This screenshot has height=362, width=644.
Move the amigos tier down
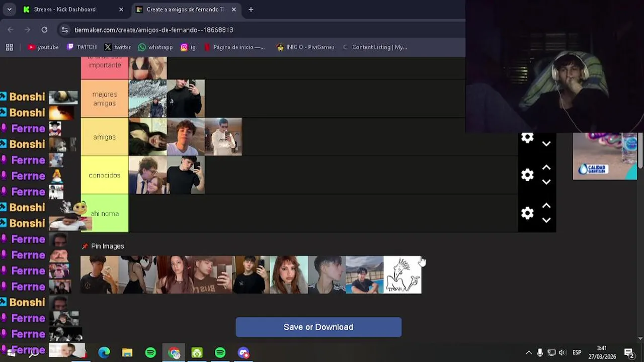coord(546,144)
